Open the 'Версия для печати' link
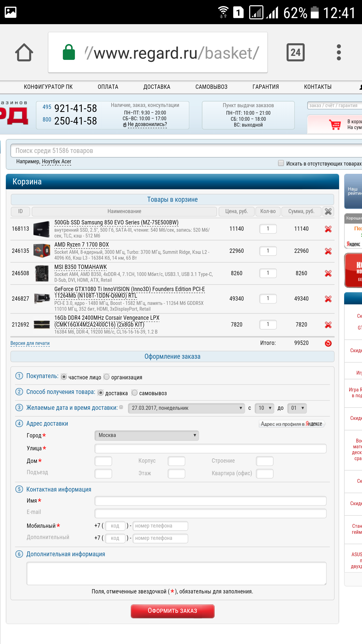This screenshot has height=644, width=362. pyautogui.click(x=30, y=343)
